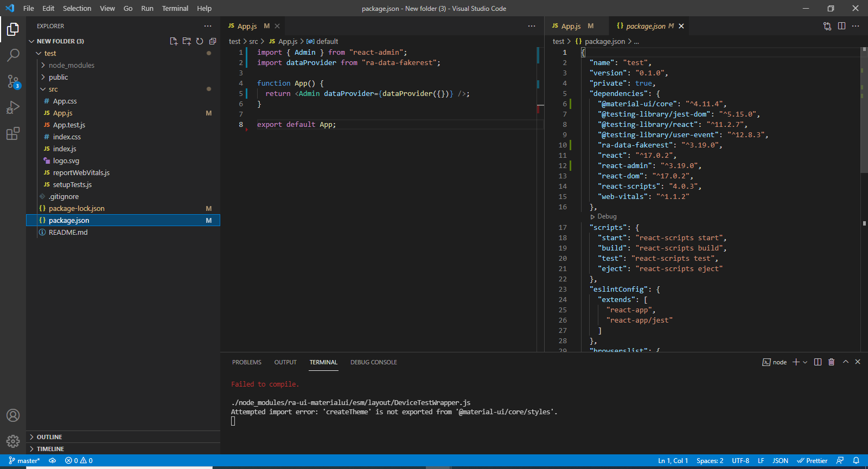The image size is (868, 469).
Task: Open the Run and Debug view
Action: coord(13,107)
